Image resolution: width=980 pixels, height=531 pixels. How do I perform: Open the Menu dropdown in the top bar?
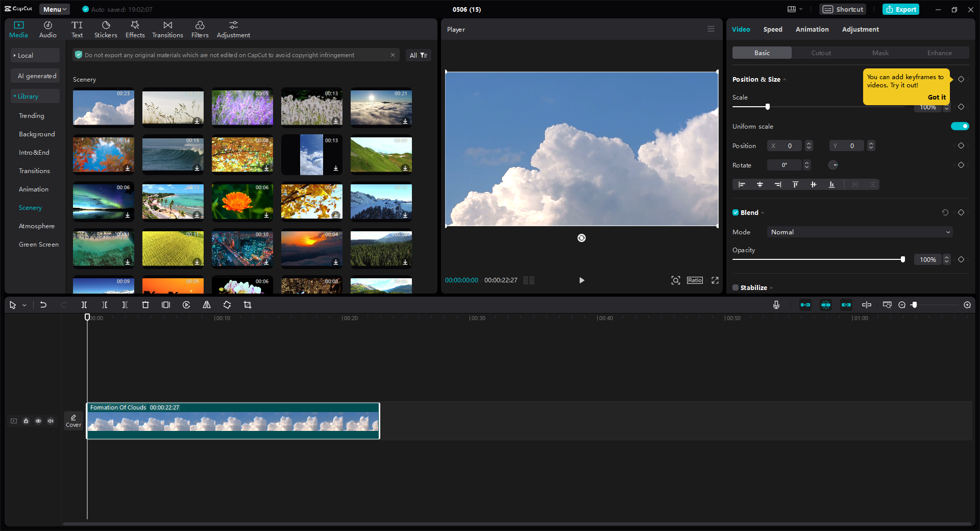click(x=54, y=9)
